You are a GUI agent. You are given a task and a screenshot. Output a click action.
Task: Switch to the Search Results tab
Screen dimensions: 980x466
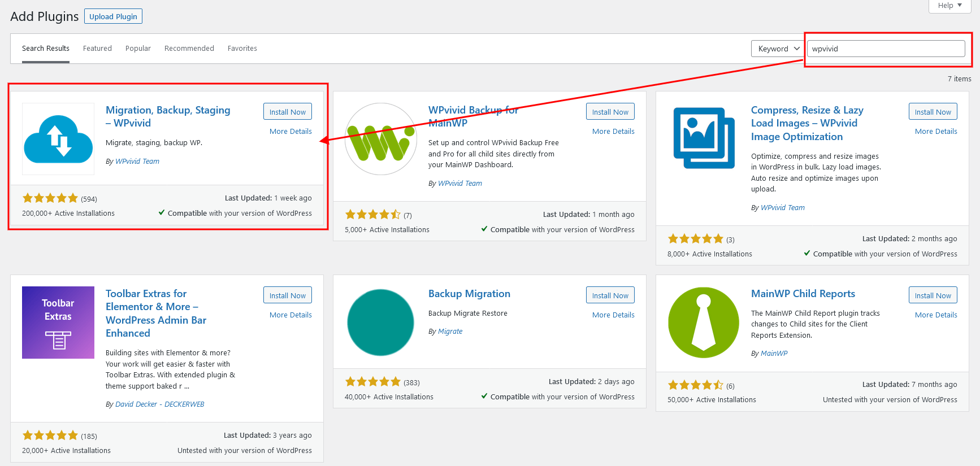[x=46, y=49]
